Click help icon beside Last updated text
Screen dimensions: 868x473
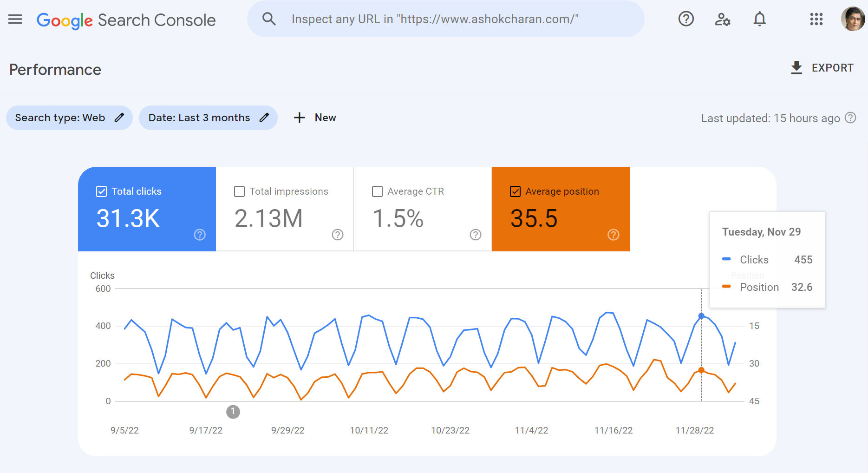click(850, 118)
